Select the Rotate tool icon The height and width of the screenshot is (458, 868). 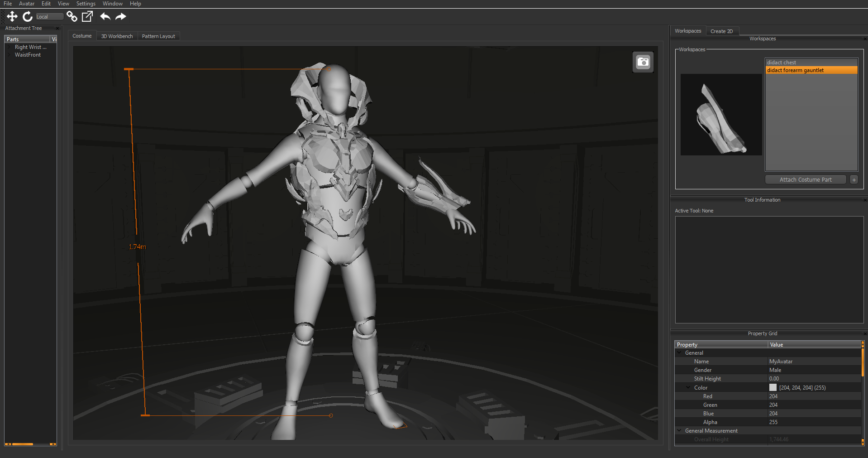pyautogui.click(x=28, y=17)
